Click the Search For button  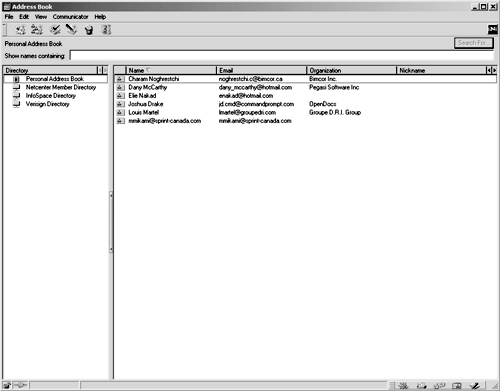[x=474, y=43]
